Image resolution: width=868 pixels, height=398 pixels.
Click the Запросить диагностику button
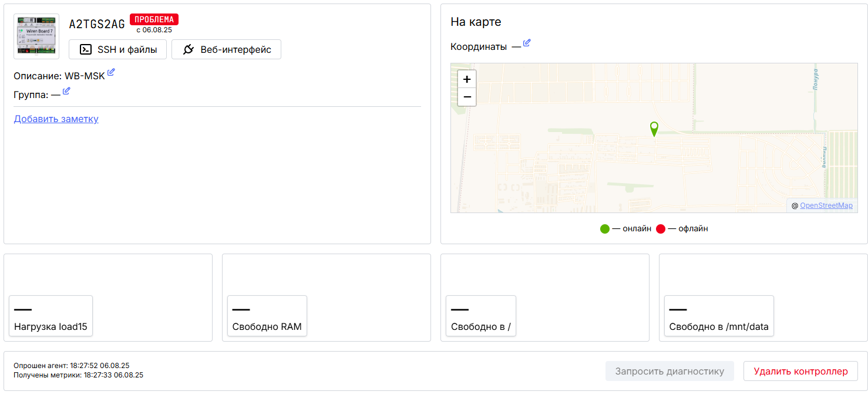[669, 371]
